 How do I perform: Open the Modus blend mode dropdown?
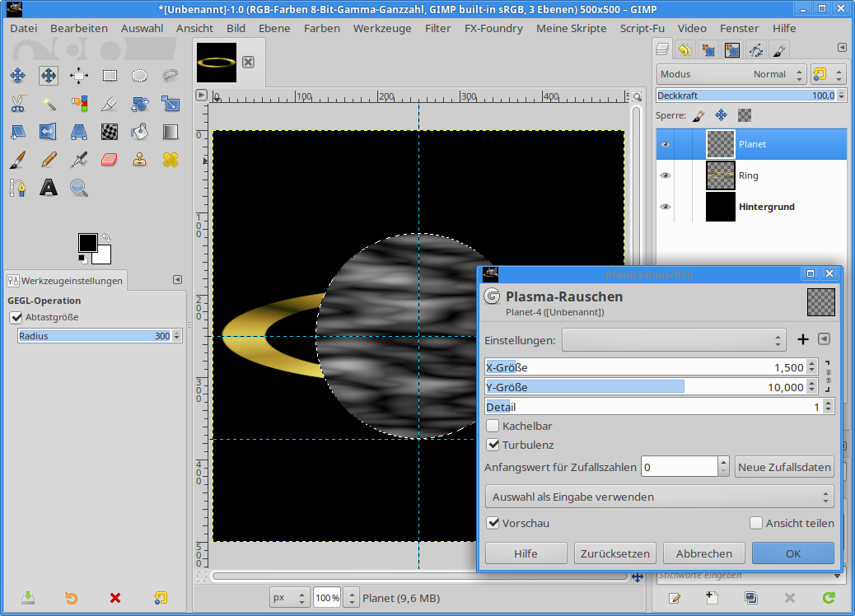click(722, 74)
